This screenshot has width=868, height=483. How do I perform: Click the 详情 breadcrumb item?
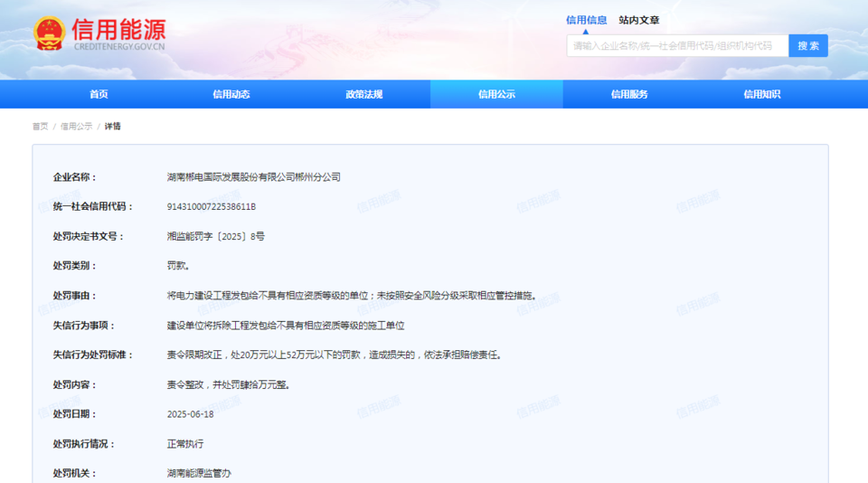pos(112,127)
